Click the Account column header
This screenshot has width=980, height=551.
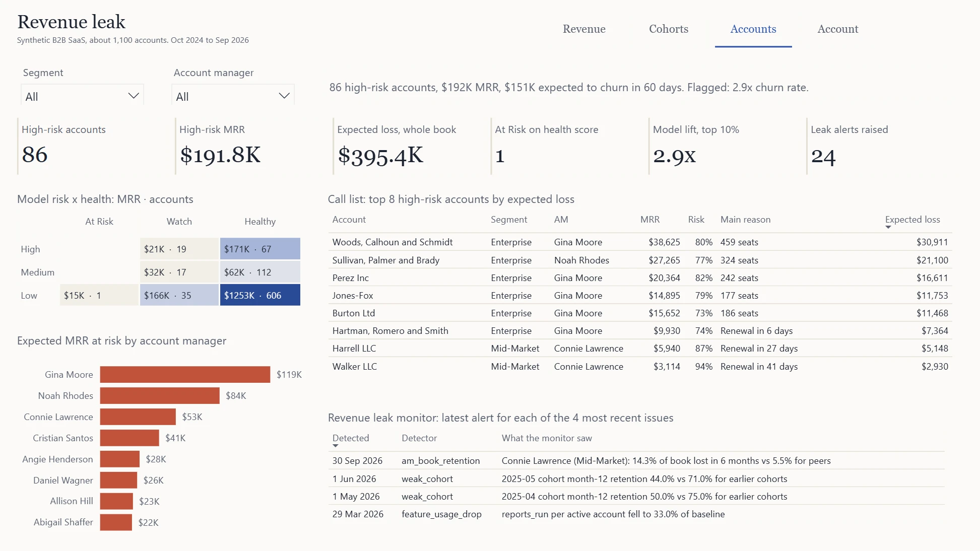pyautogui.click(x=349, y=220)
